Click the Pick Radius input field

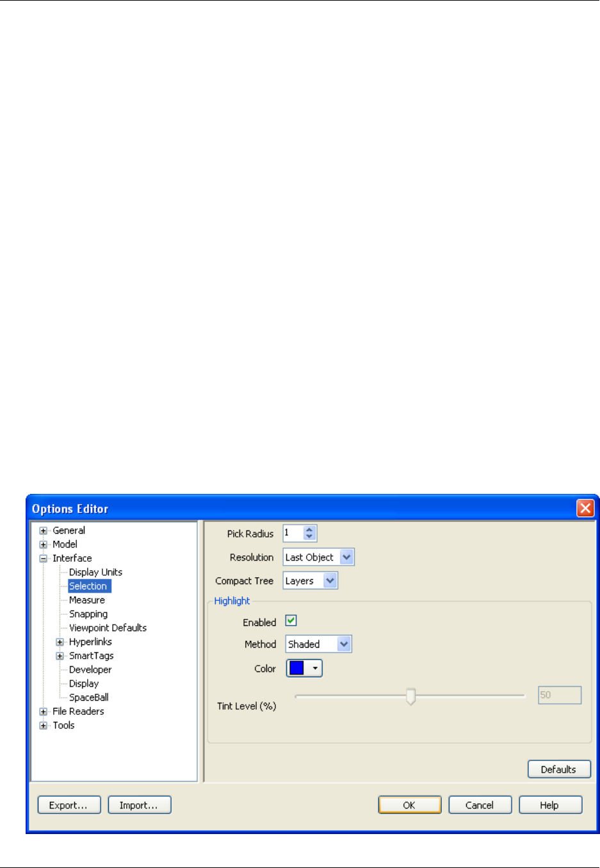click(x=293, y=533)
